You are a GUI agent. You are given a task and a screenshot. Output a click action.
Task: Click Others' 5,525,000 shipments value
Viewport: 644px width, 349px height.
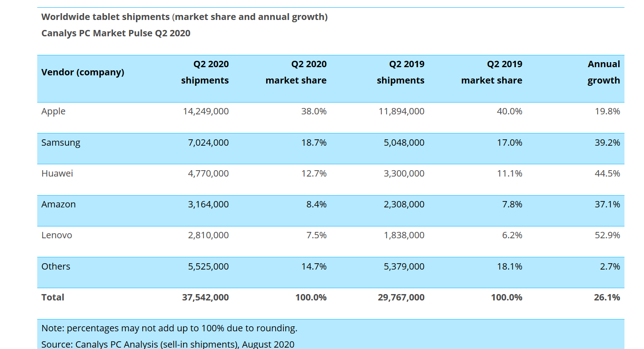(x=208, y=266)
